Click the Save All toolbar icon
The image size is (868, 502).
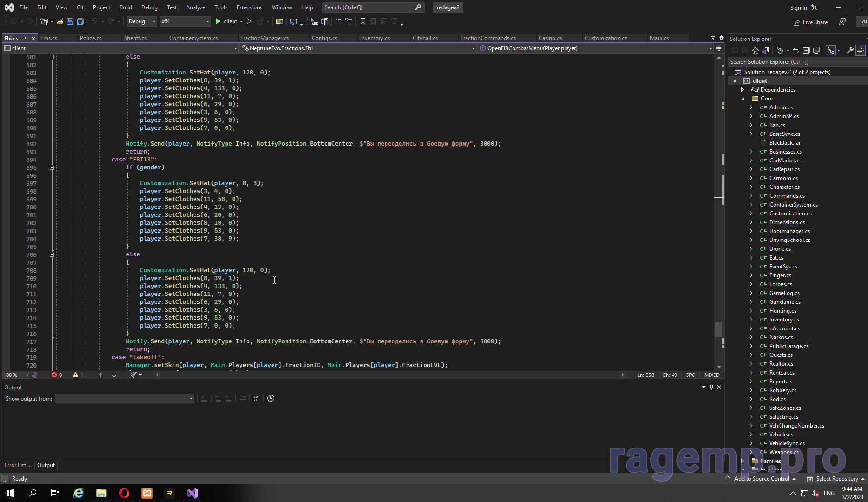tap(80, 21)
